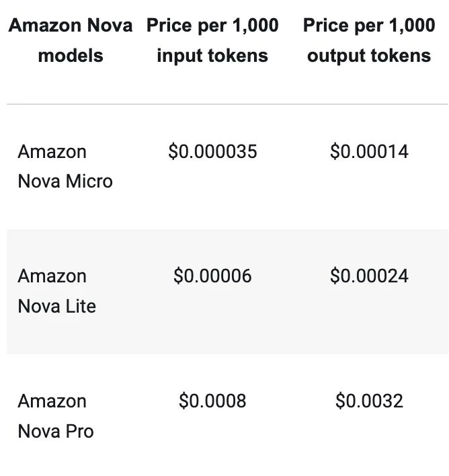Click the word "Nova" in the table header

point(110,25)
